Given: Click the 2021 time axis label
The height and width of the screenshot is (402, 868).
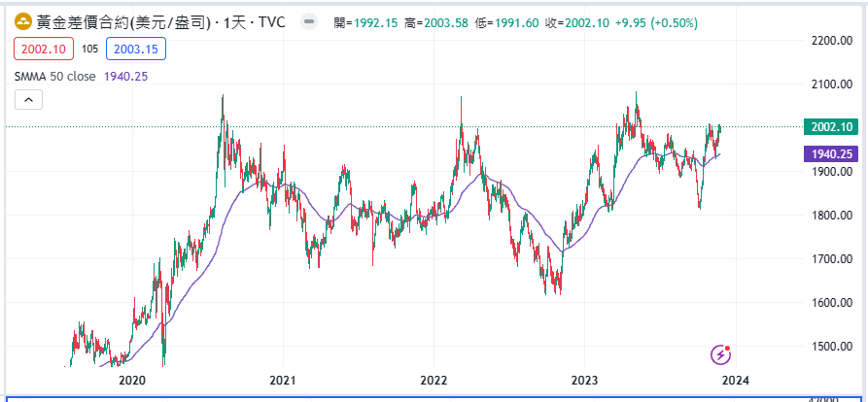Looking at the screenshot, I should 283,381.
